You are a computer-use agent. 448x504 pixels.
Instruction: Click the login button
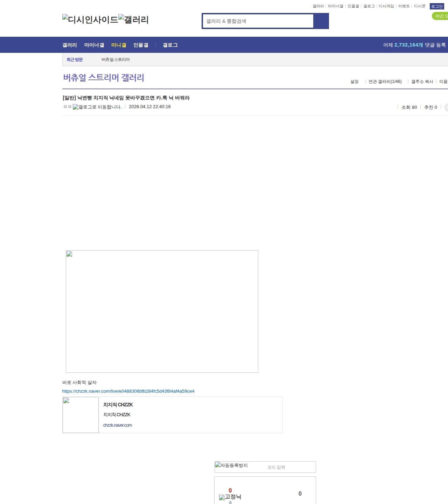point(436,6)
